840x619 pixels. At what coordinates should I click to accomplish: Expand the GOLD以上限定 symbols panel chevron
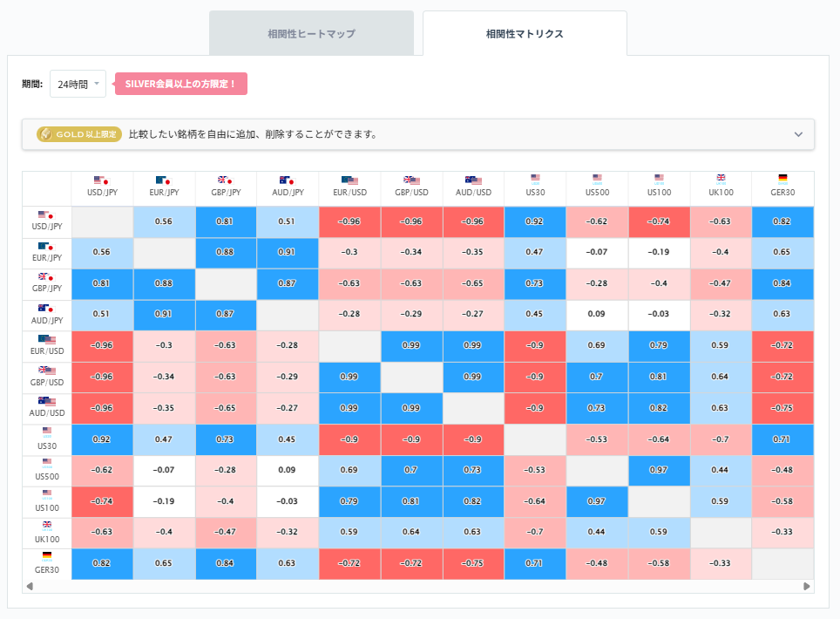pyautogui.click(x=797, y=134)
